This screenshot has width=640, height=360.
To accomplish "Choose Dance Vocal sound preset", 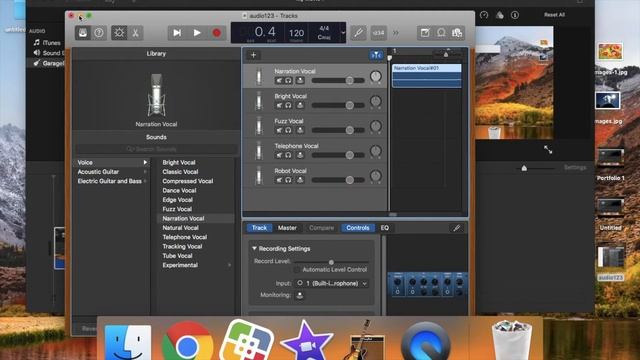I will click(179, 191).
